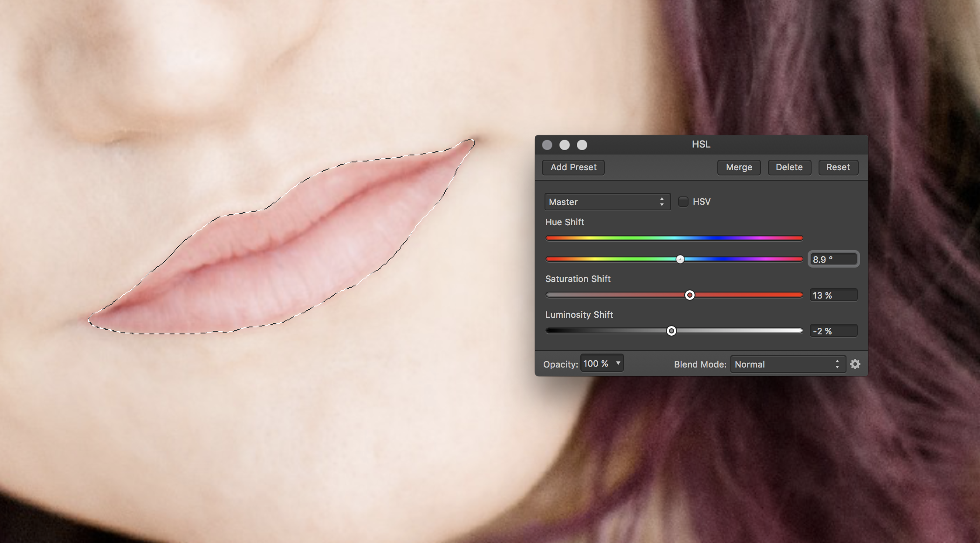Close the HSL panel window
The width and height of the screenshot is (980, 543).
coord(547,145)
